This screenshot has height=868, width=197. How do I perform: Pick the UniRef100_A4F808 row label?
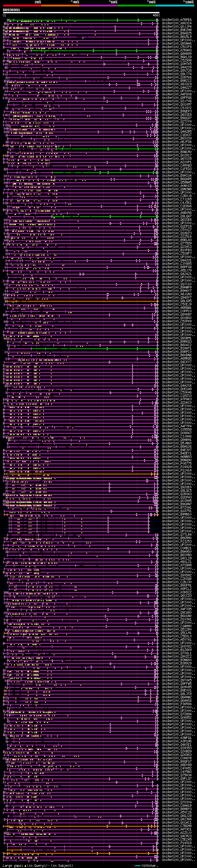pos(176,94)
